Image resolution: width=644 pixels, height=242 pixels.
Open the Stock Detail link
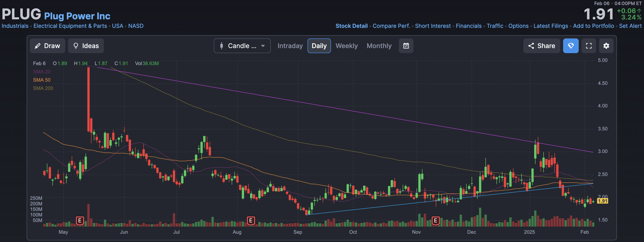pos(351,26)
